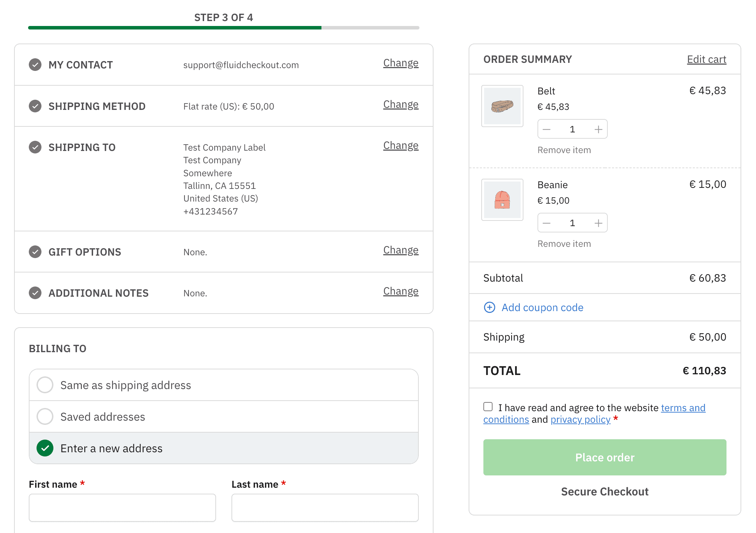Remove the Belt item from order
Image resolution: width=756 pixels, height=533 pixels.
click(564, 150)
